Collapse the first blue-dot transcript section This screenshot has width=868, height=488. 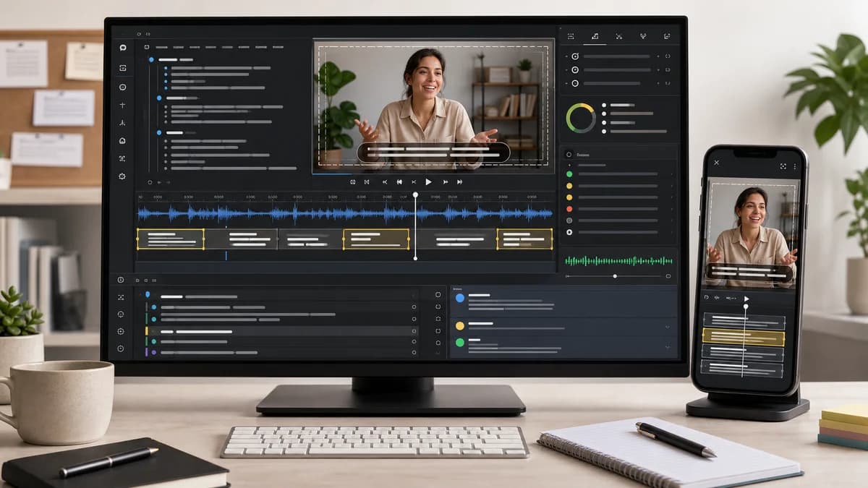point(151,59)
